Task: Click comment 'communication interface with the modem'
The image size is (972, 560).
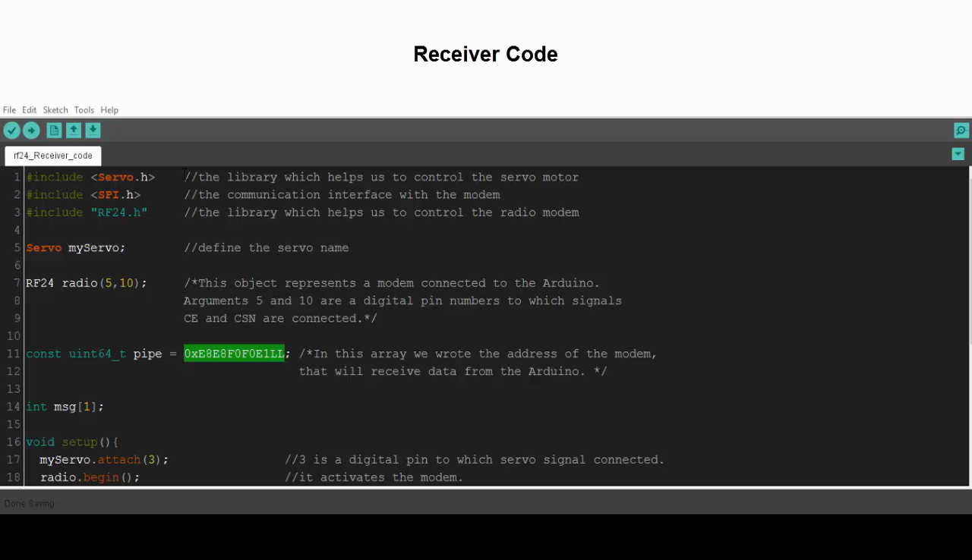Action: [x=342, y=195]
